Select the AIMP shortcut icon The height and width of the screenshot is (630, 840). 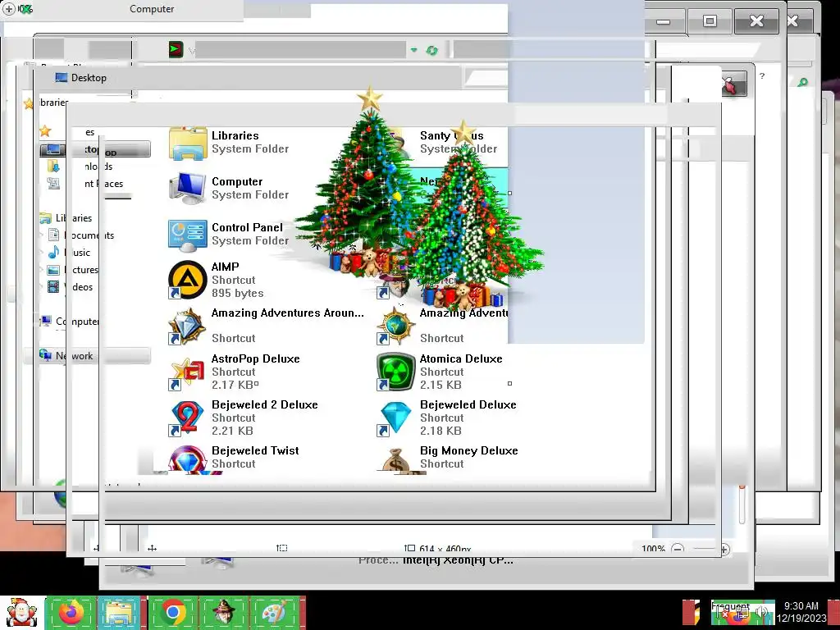point(188,280)
